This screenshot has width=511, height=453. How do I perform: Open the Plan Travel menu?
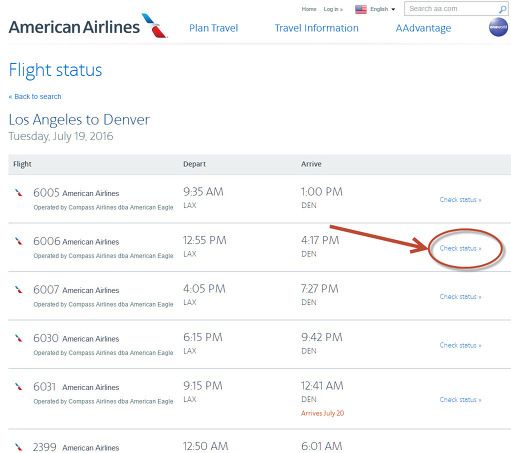click(214, 28)
